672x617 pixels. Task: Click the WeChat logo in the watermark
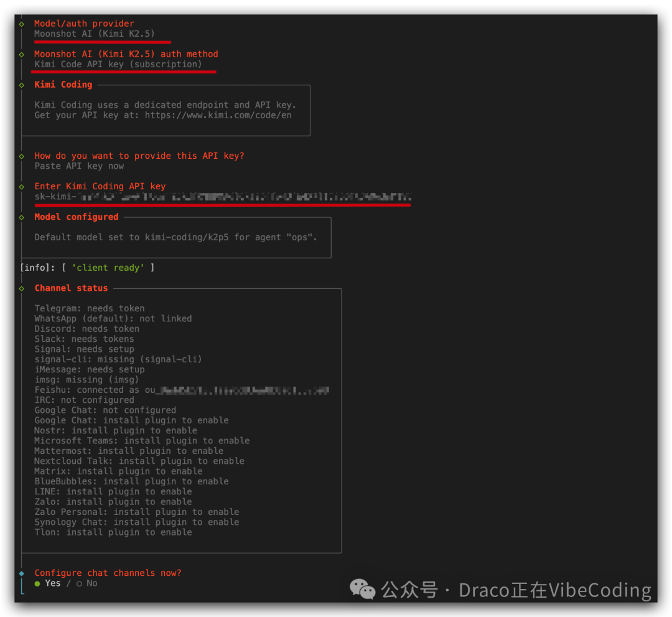[x=362, y=589]
